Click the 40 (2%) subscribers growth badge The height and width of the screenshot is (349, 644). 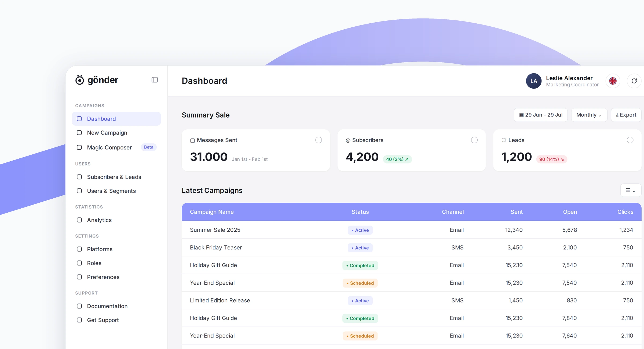(397, 159)
